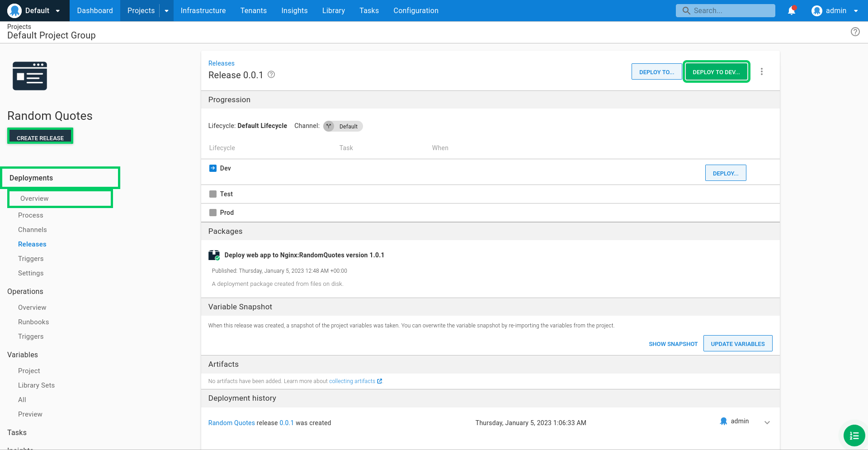The image size is (868, 450).
Task: Go to the Library tab
Action: pos(334,10)
